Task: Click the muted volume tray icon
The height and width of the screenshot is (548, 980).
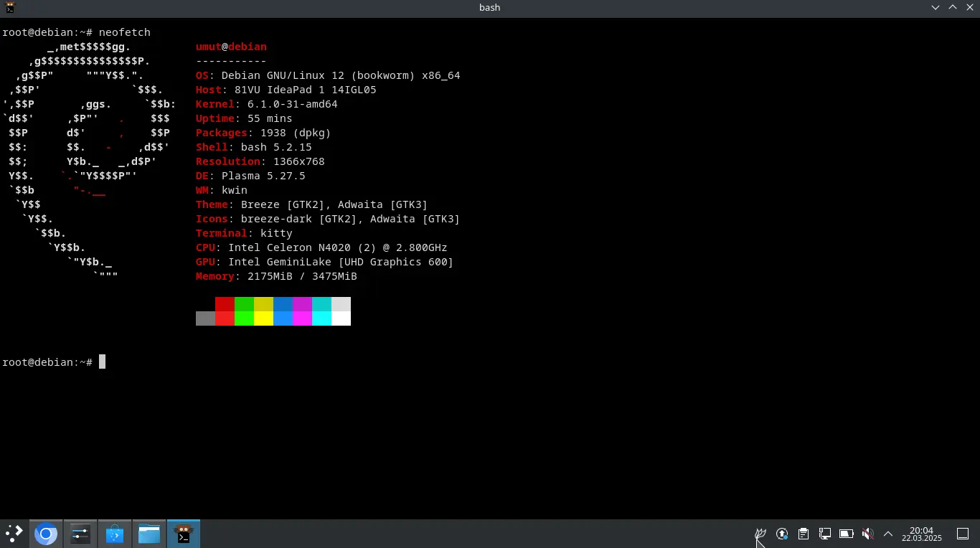Action: [868, 534]
